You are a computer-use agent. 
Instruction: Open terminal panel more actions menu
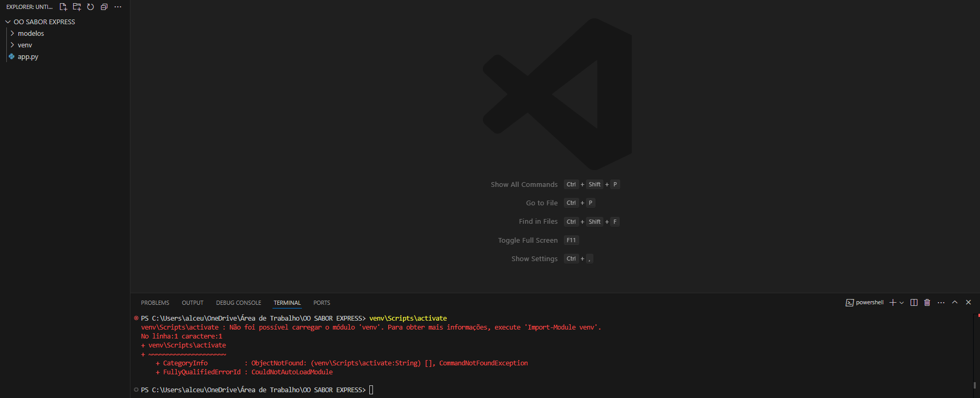[x=941, y=302]
